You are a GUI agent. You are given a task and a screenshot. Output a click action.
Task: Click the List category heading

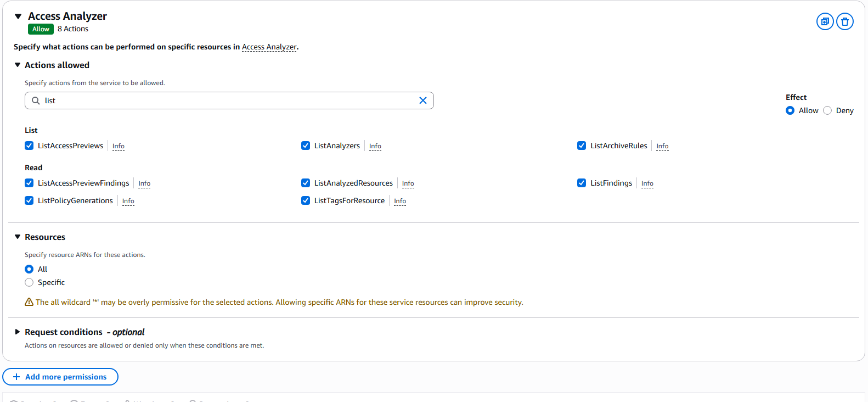(x=31, y=130)
